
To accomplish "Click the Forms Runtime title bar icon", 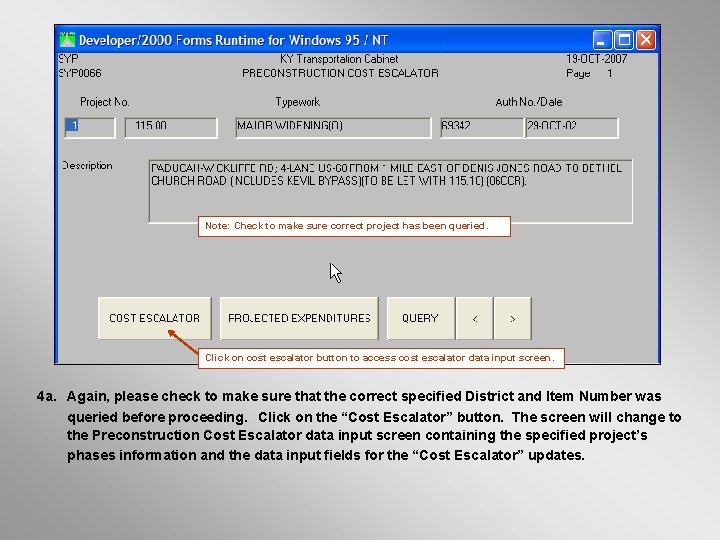I will (x=67, y=40).
